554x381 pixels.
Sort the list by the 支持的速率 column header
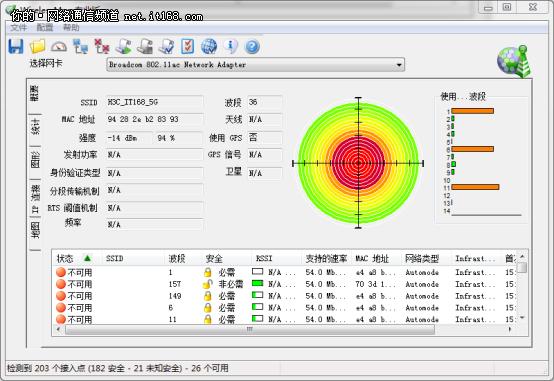tap(327, 258)
